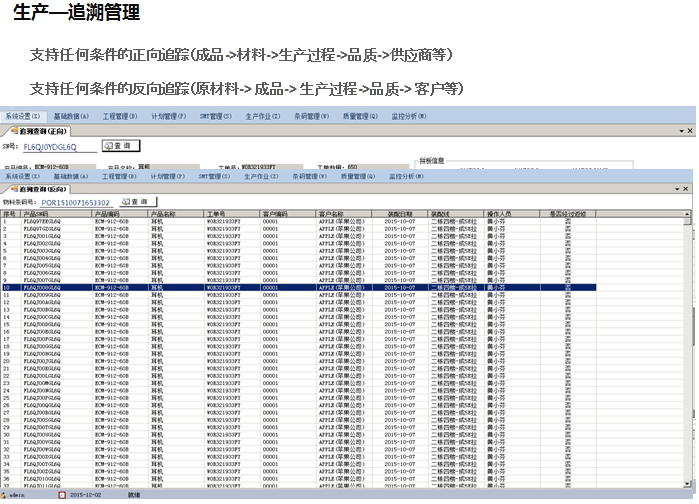Viewport: 699px width, 504px height.
Task: Click the admin user icon in the status bar
Action: coord(5,494)
